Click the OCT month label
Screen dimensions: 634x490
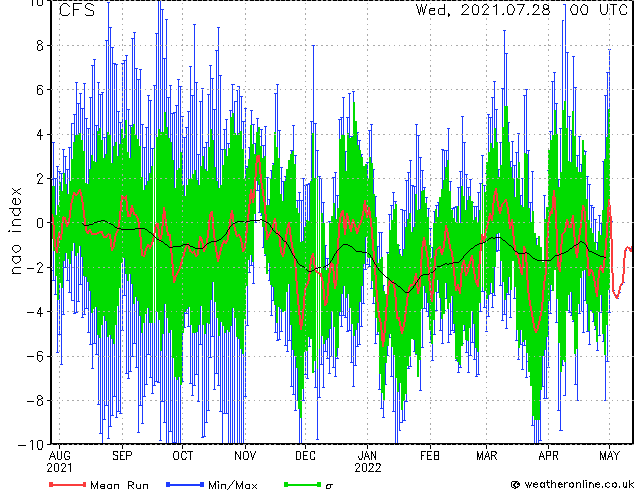pyautogui.click(x=183, y=456)
